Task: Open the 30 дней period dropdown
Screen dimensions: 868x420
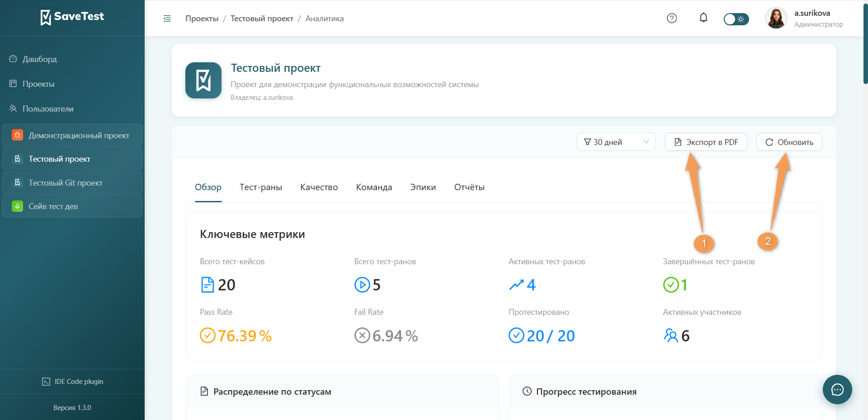Action: (x=616, y=142)
